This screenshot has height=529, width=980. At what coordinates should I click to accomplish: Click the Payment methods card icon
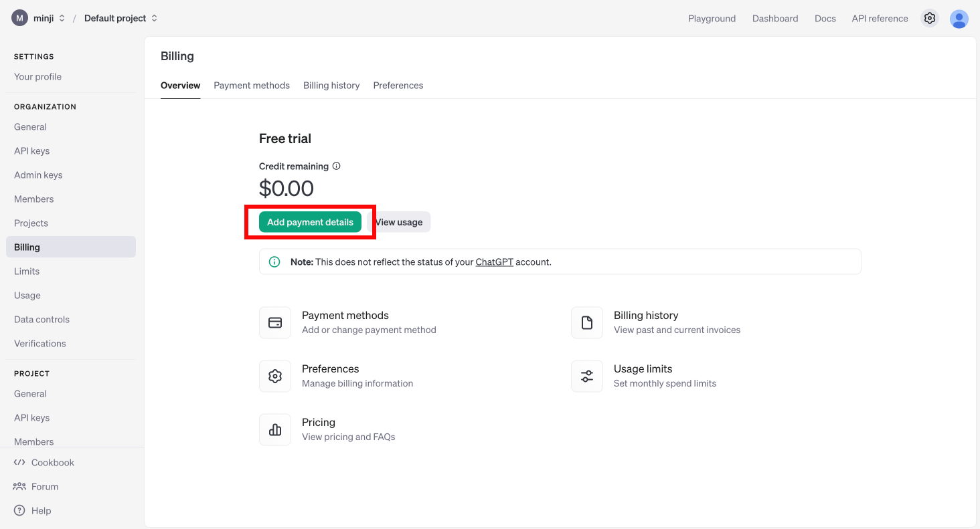[275, 323]
